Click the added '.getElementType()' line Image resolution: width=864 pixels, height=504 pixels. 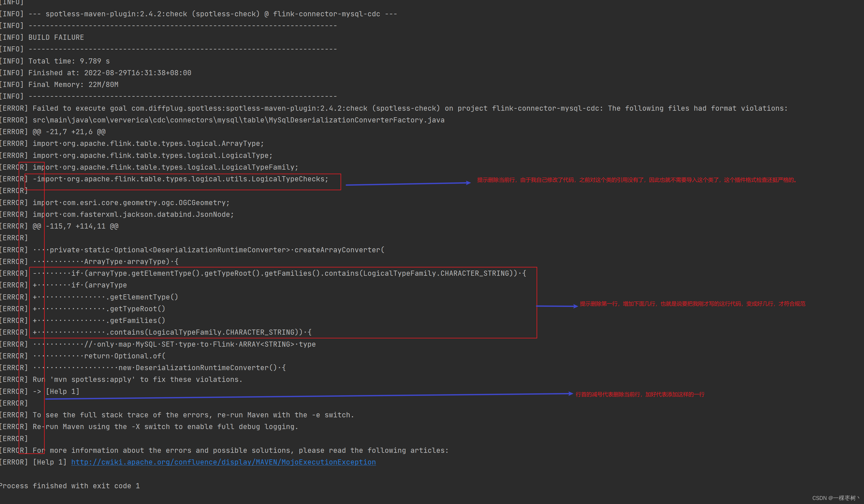(x=89, y=297)
